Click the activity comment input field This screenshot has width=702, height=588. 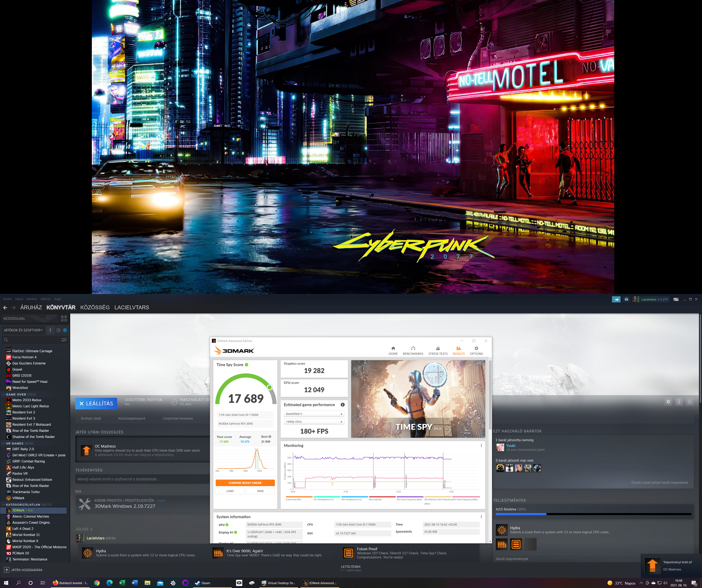click(142, 479)
